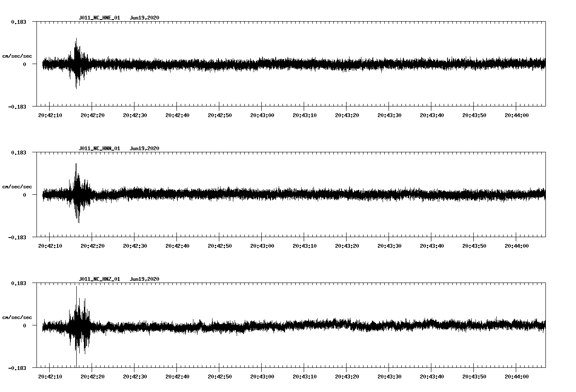This screenshot has height=392, width=576.
Task: Click the zero baseline label of HNZ plot
Action: pos(25,325)
